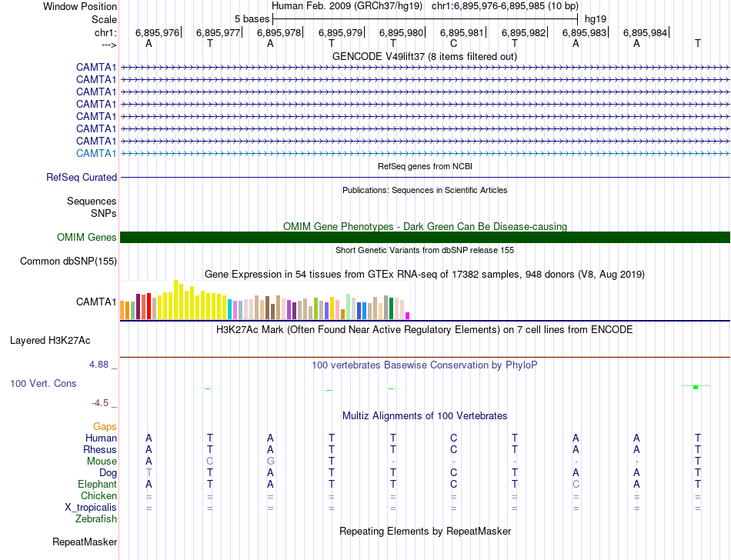The height and width of the screenshot is (560, 731).
Task: Open 'Publications: Sequences in Scientific Articles' track title
Action: (x=425, y=190)
